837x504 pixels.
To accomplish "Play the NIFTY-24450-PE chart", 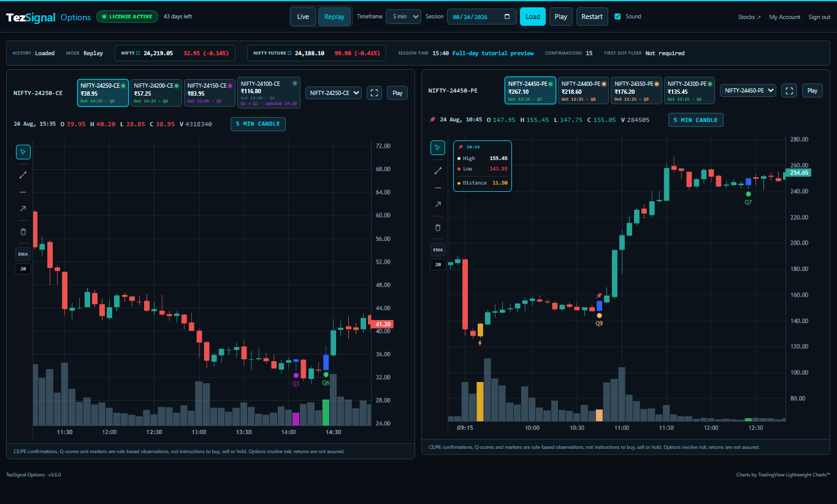I will [812, 91].
